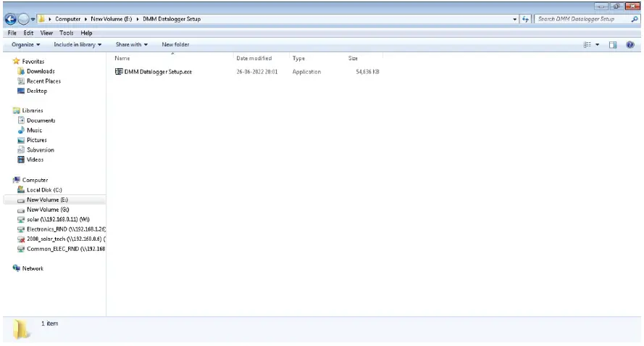Viewport: 644px width, 346px height.
Task: Select Computer in the navigation pane
Action: tap(35, 180)
